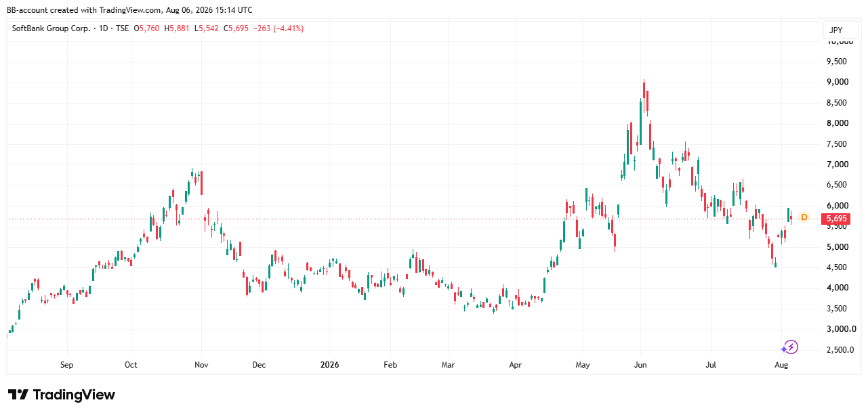Click the 8,000 price axis label

(x=838, y=123)
